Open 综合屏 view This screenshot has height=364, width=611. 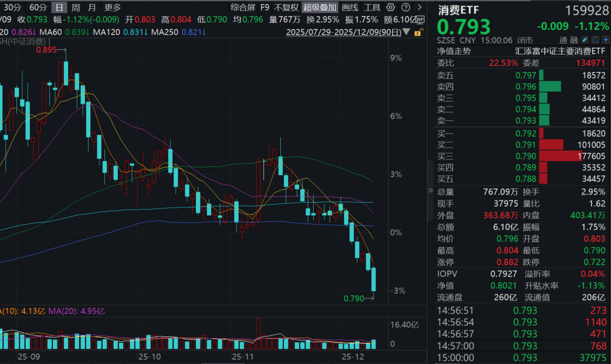(243, 8)
